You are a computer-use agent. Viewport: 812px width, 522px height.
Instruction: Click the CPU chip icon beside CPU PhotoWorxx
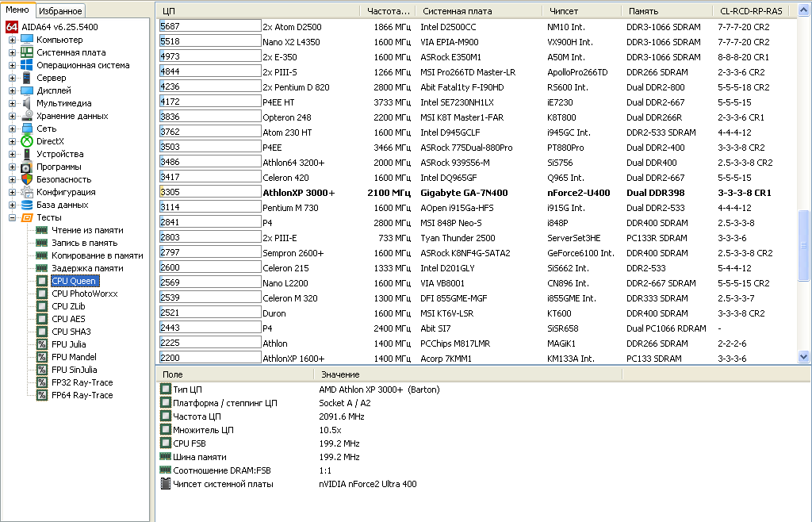42,294
